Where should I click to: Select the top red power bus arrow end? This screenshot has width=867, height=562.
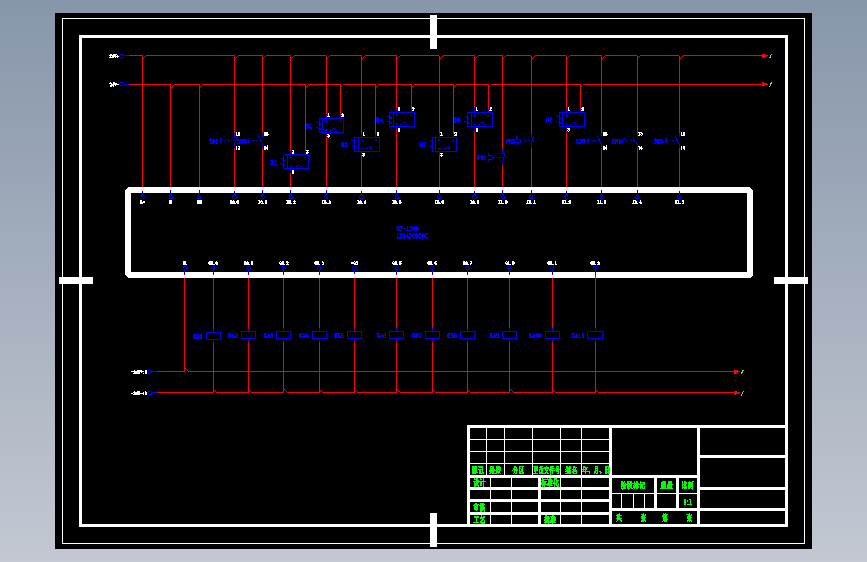click(x=765, y=56)
